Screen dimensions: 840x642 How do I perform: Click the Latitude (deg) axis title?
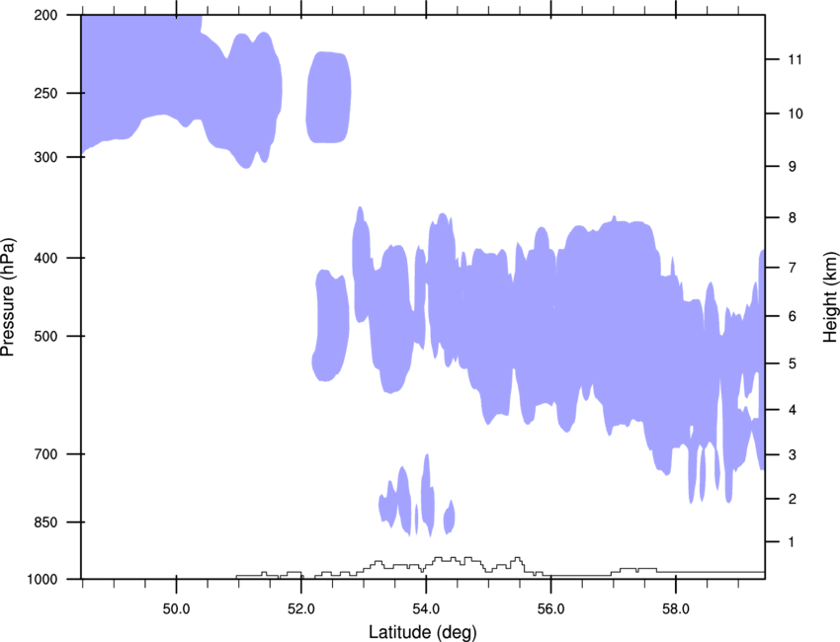(x=422, y=632)
